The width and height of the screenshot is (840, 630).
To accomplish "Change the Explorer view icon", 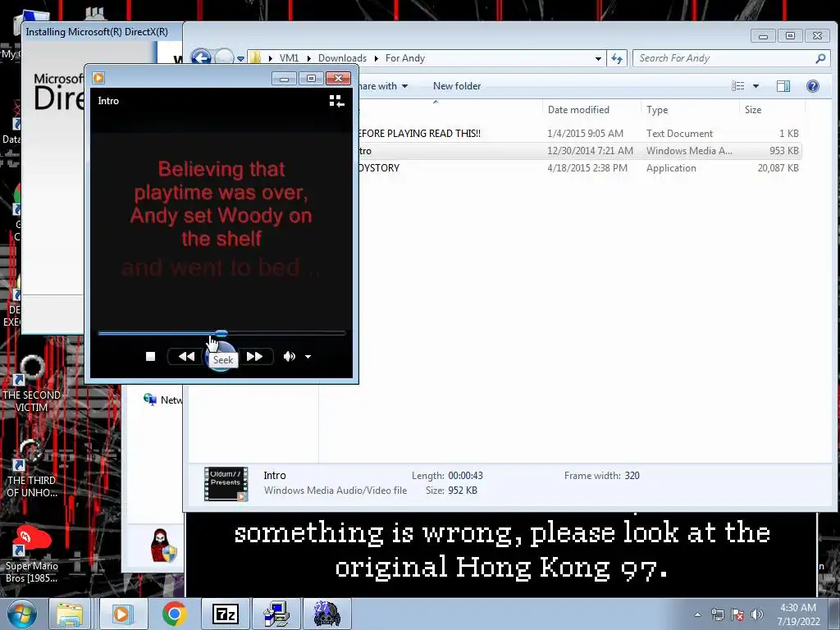I will tap(738, 85).
